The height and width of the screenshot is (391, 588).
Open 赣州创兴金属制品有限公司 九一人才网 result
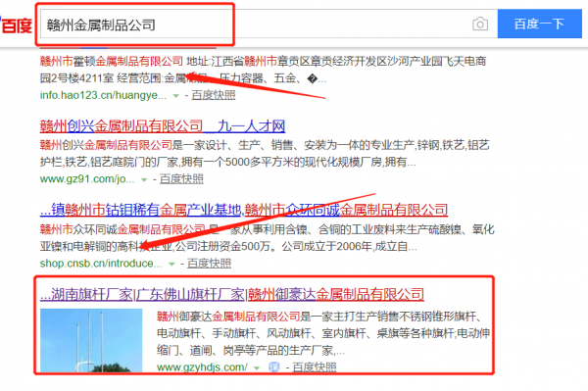163,126
